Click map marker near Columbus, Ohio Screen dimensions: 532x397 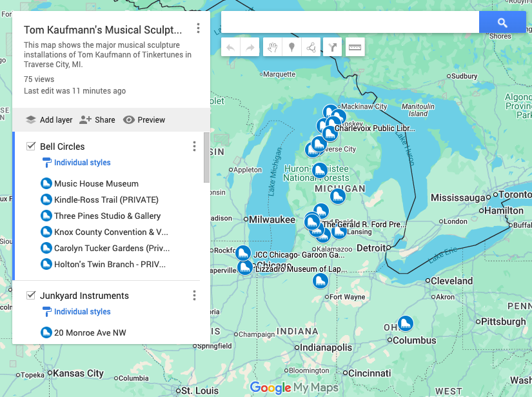pyautogui.click(x=405, y=323)
